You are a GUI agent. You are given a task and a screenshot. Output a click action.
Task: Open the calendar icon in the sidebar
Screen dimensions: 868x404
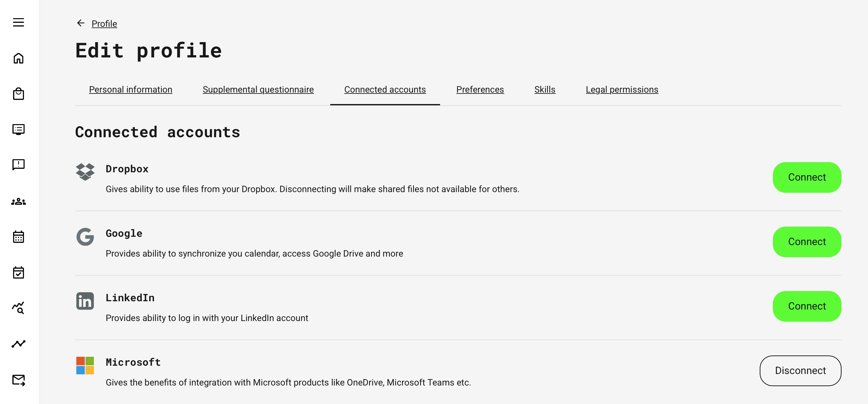click(x=19, y=237)
